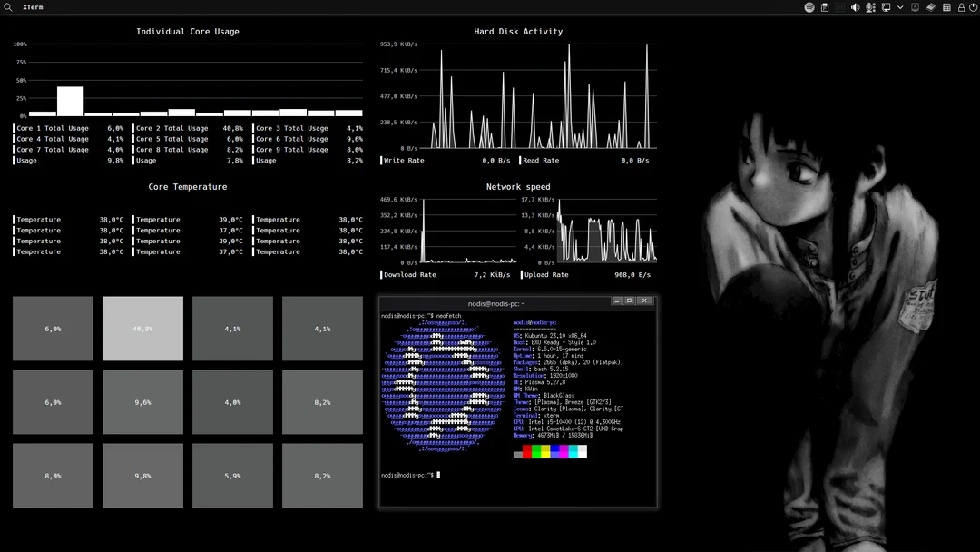Image resolution: width=980 pixels, height=552 pixels.
Task: Click the terminal command prompt cursor
Action: tap(438, 475)
